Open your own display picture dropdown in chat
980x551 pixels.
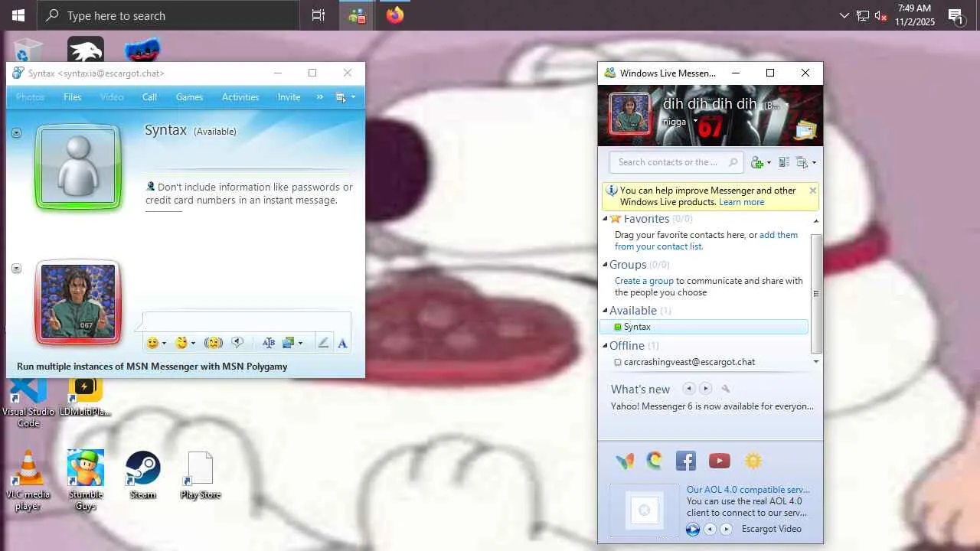coord(16,269)
